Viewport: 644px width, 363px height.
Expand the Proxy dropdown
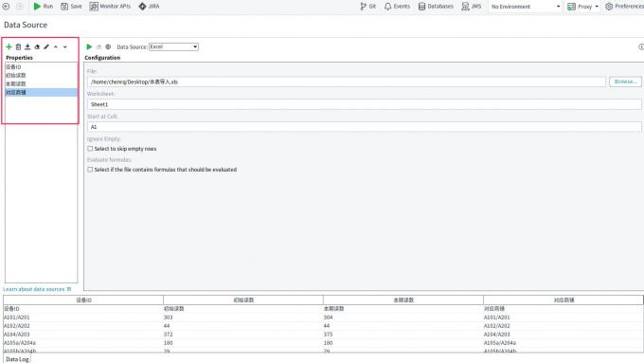(582, 7)
